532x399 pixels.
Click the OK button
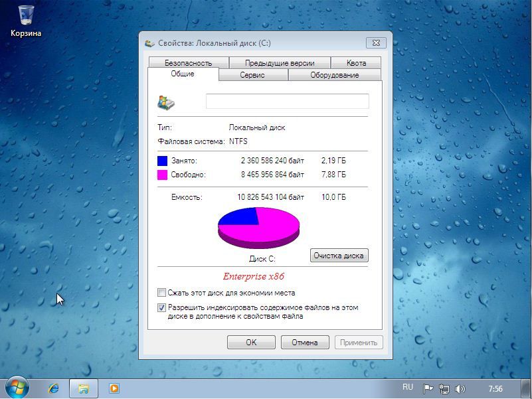[x=250, y=343]
